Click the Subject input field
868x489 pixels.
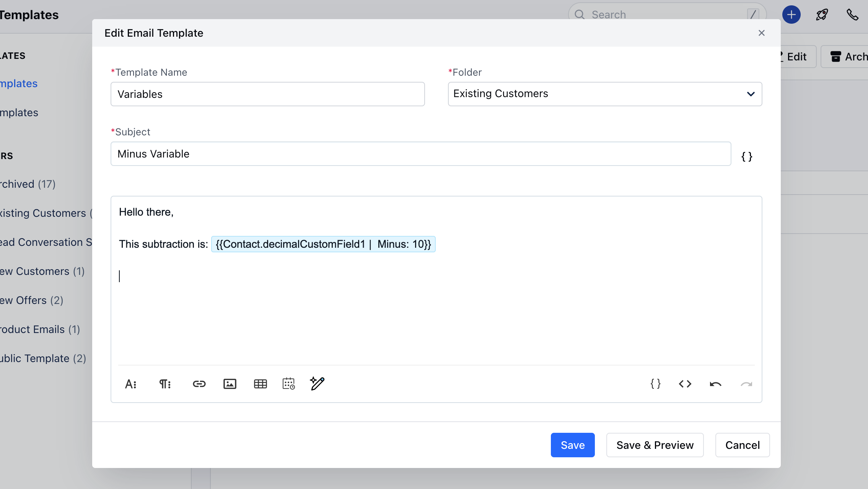[x=420, y=154]
